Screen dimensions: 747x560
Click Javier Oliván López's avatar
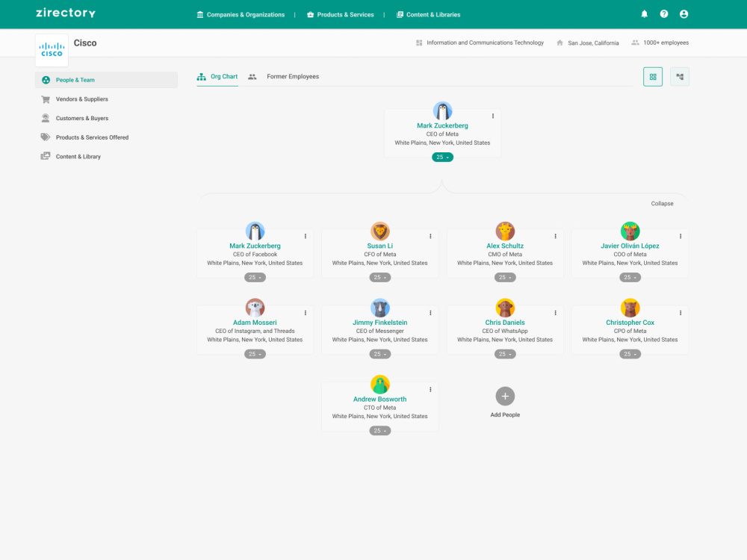click(630, 231)
